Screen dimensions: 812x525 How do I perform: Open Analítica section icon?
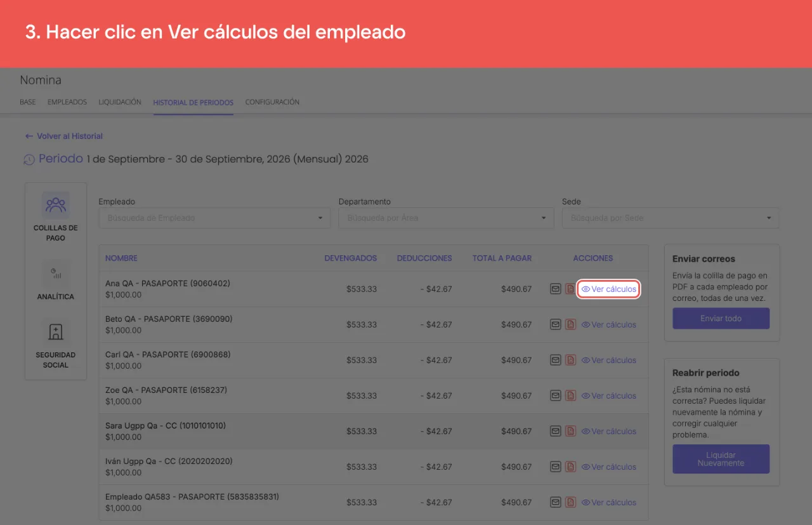tap(56, 274)
